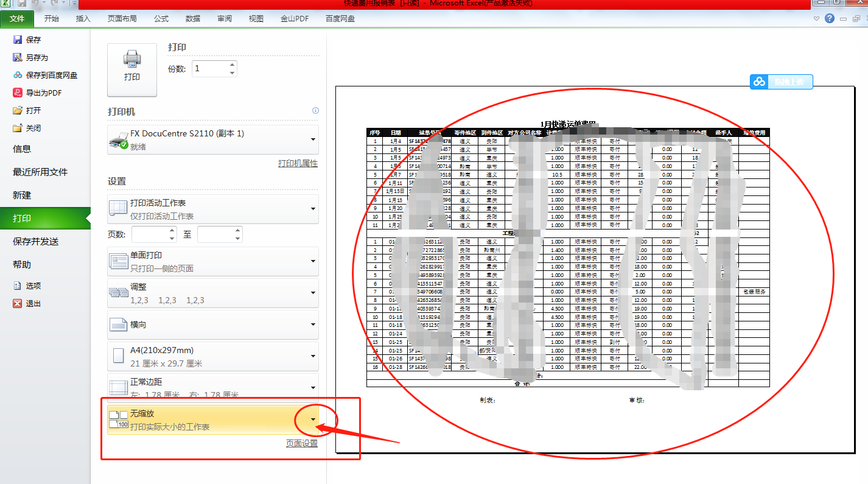Click the green 文件 tab
Screen dimensions: 868x484
click(x=18, y=19)
